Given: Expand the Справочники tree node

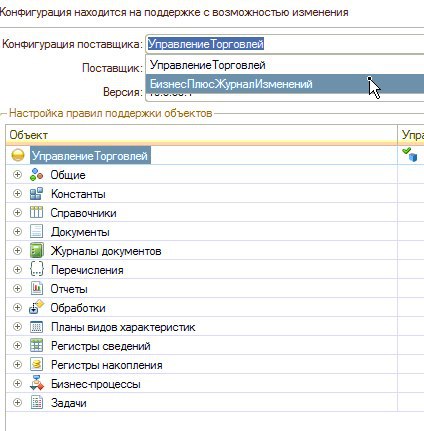Looking at the screenshot, I should pyautogui.click(x=17, y=212).
